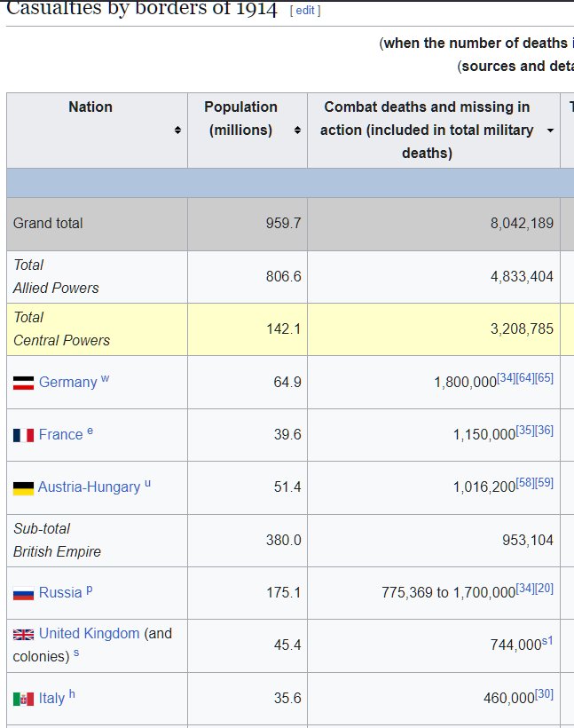
Task: Click the Union Jack flag icon
Action: point(23,634)
